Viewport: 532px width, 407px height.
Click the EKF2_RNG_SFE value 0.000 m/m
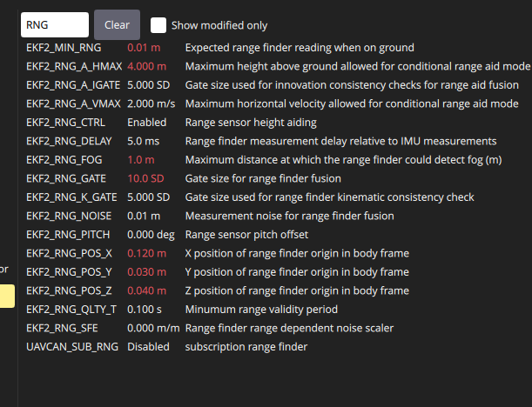[153, 328]
